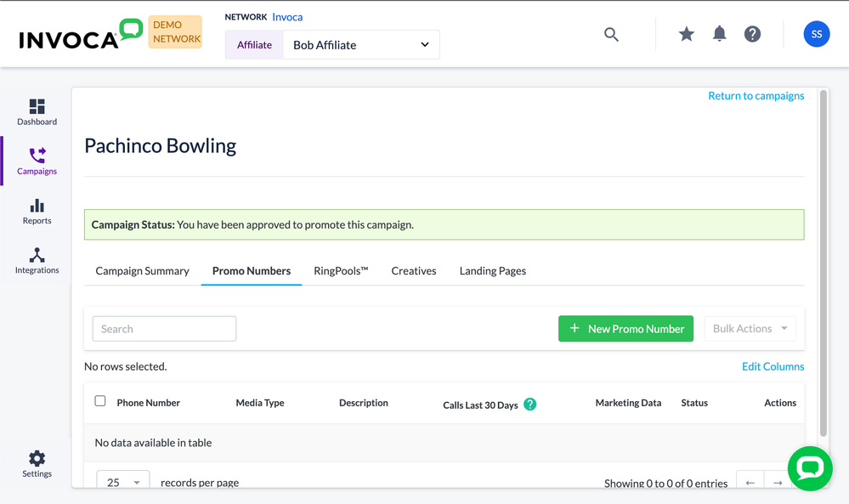
Task: Open favorites star icon
Action: (x=686, y=34)
